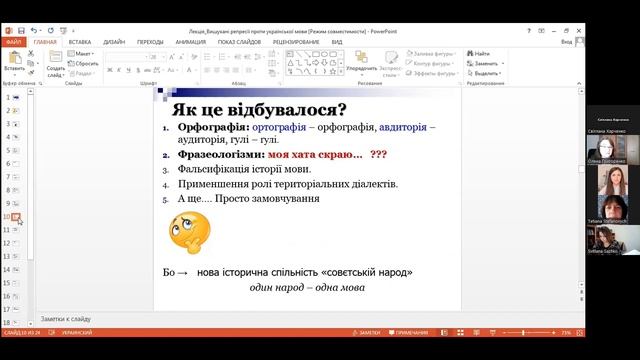Open the ПОКАЗ СЛАЙДОВ slideshow tab

tap(239, 42)
